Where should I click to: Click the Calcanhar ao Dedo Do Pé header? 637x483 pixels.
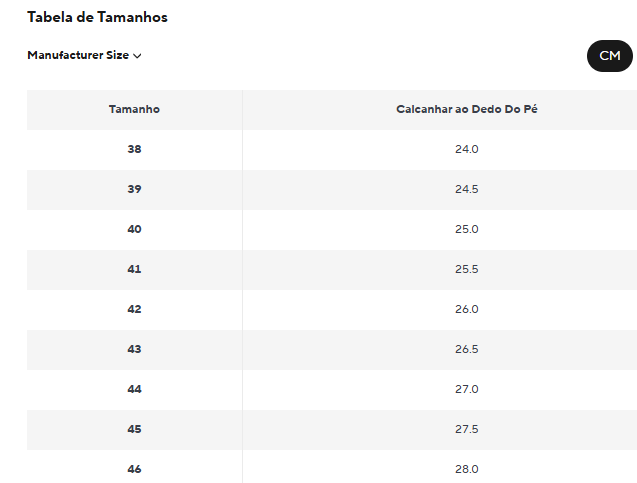pos(466,109)
